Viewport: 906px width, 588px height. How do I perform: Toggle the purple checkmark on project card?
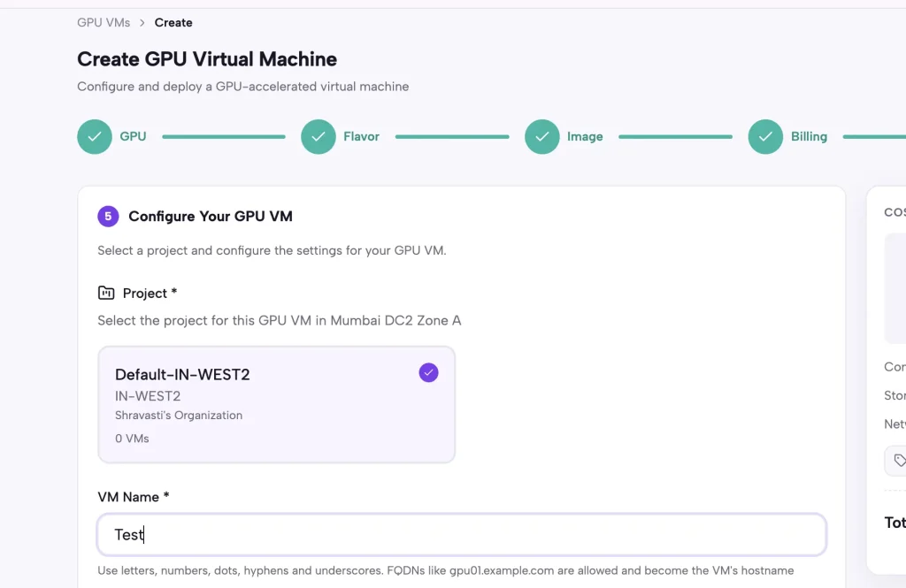coord(429,373)
